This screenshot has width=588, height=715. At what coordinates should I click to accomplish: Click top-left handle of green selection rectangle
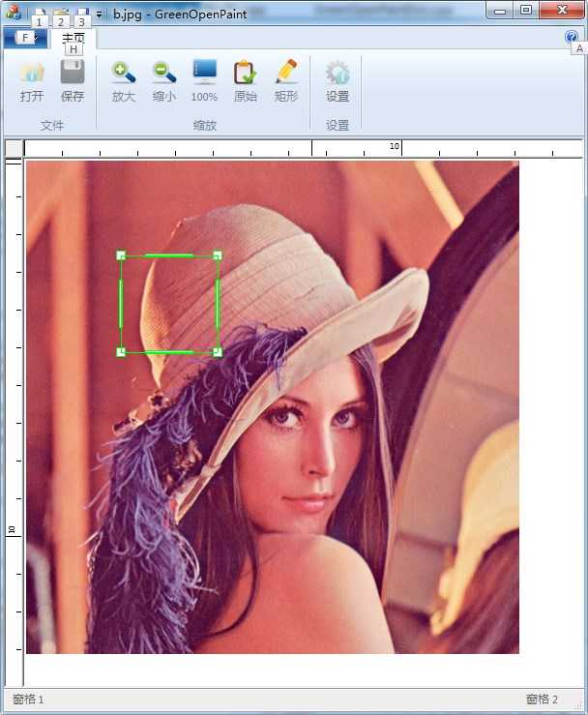click(121, 255)
